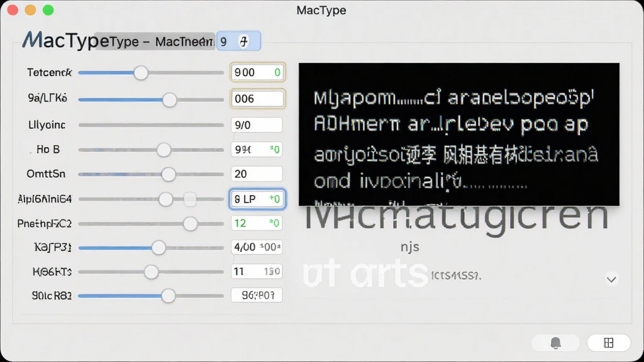The image size is (644, 362).
Task: Click the 90ic R83 slider handle
Action: coord(168,295)
